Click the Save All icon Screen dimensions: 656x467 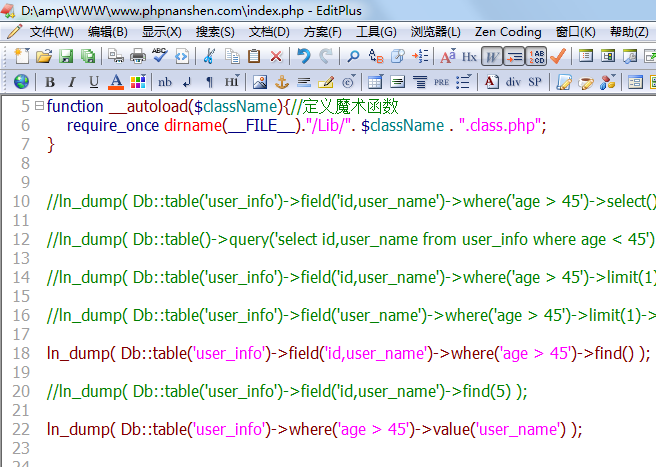tap(88, 56)
